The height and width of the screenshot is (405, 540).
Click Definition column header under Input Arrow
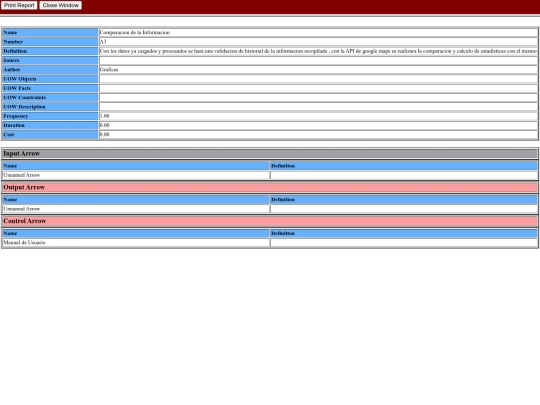[404, 166]
